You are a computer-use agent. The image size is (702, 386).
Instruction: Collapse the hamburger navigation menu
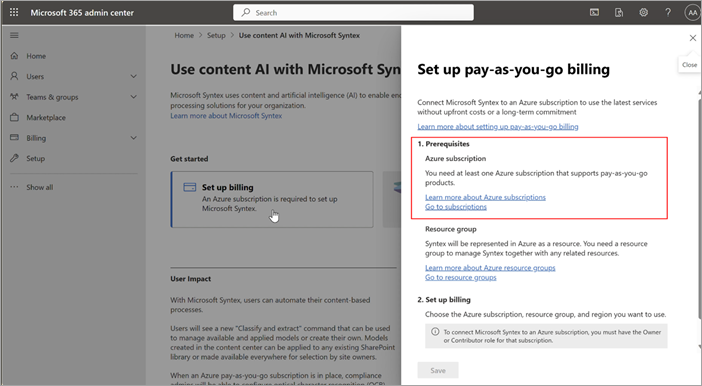14,35
